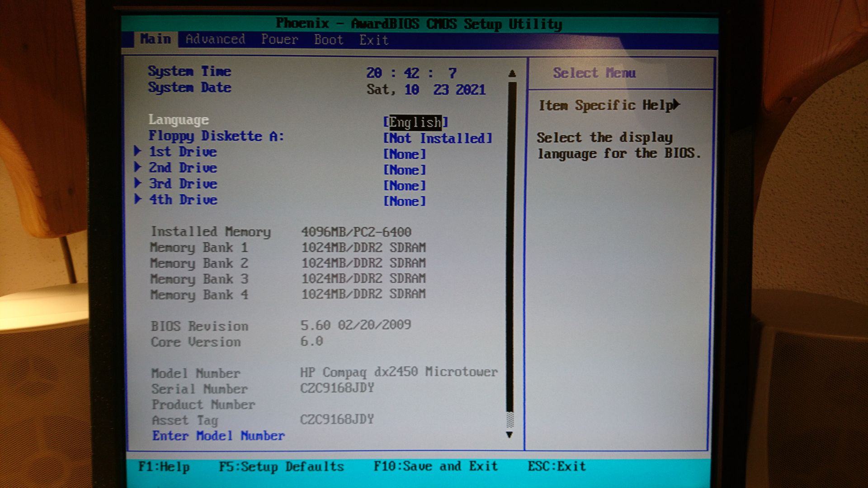
Task: Change Floppy Diskette A Not Installed value
Action: [x=437, y=138]
